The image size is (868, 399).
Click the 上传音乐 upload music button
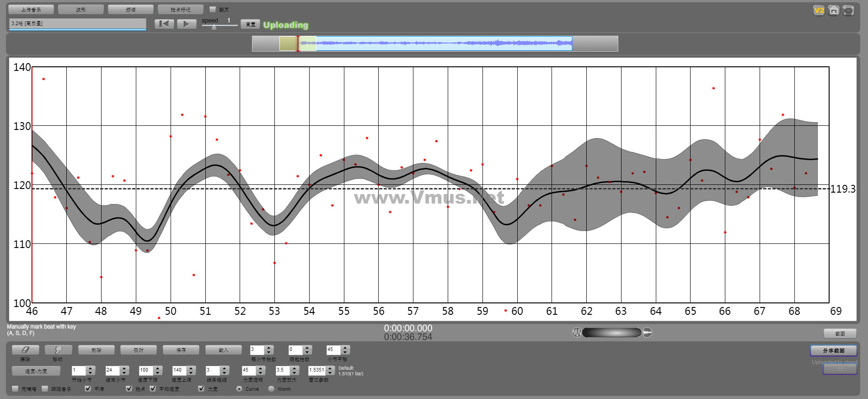pyautogui.click(x=31, y=10)
